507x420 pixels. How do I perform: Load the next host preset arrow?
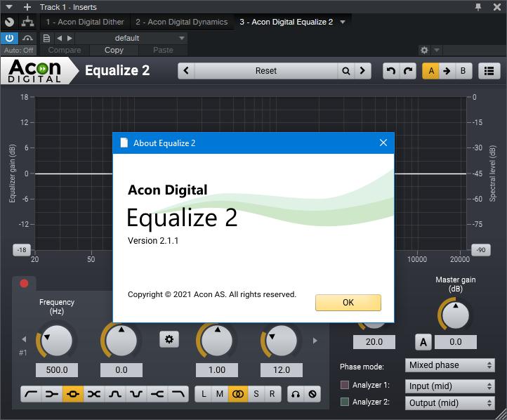click(70, 38)
